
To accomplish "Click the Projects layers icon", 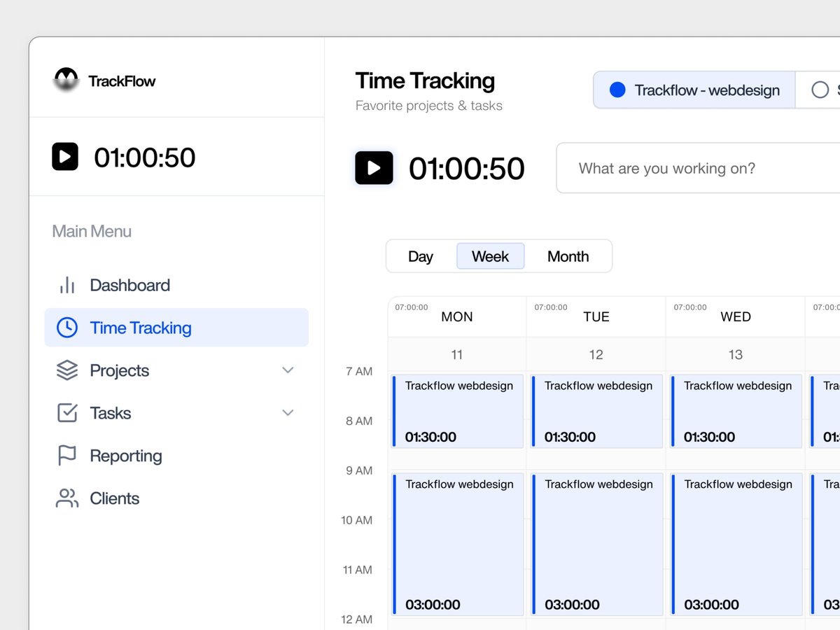I will (x=67, y=370).
